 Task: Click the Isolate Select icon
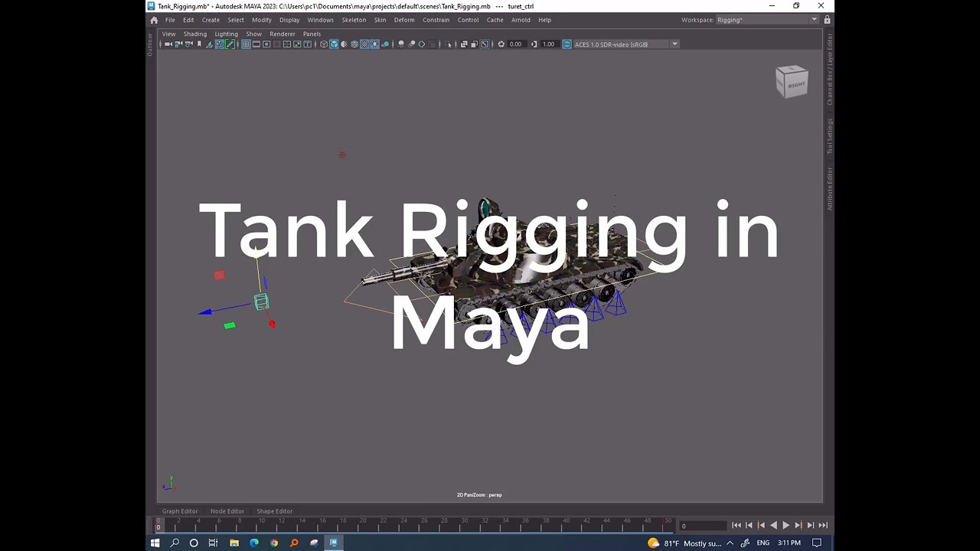448,44
